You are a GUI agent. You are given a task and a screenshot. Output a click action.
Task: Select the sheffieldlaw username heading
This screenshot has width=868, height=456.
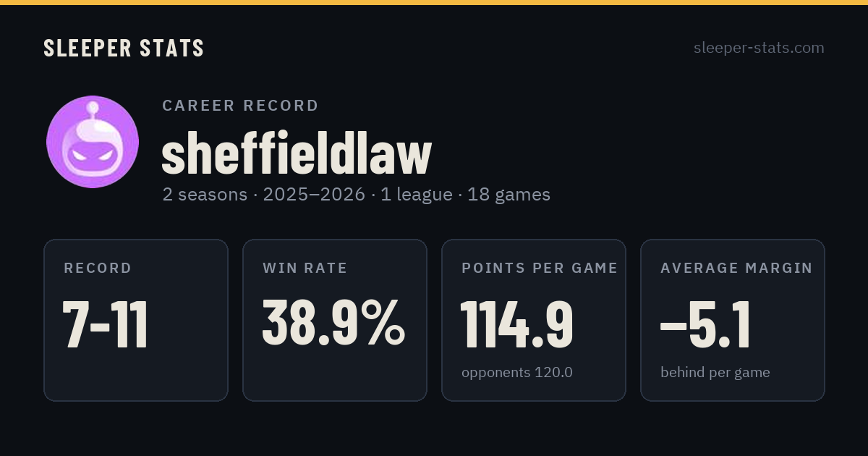tap(297, 153)
